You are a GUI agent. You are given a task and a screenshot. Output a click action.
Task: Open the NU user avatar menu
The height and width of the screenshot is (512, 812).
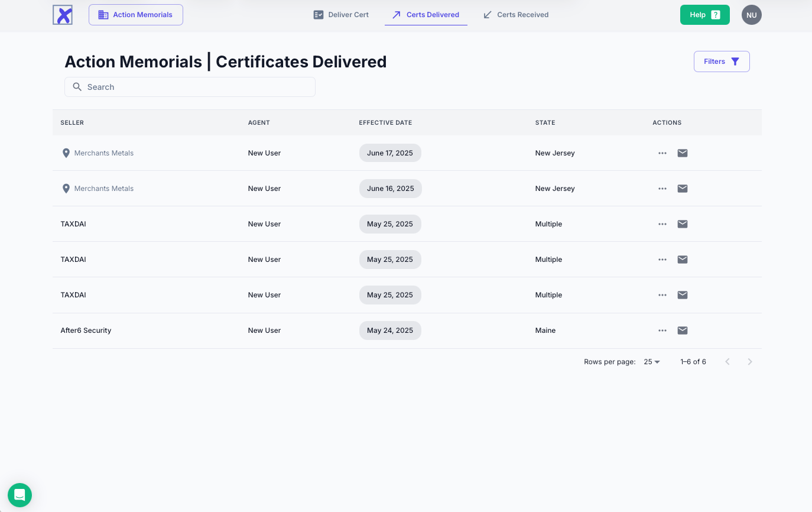pyautogui.click(x=751, y=15)
